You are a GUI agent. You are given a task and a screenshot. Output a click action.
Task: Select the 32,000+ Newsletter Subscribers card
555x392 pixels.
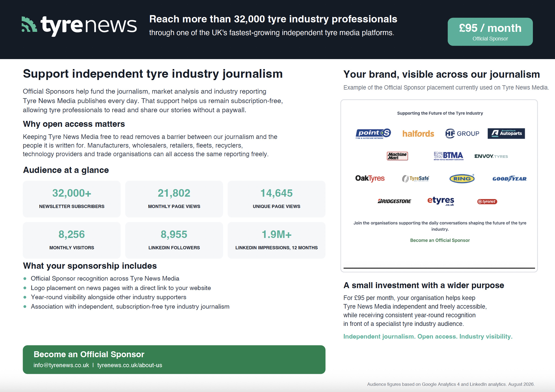point(72,199)
